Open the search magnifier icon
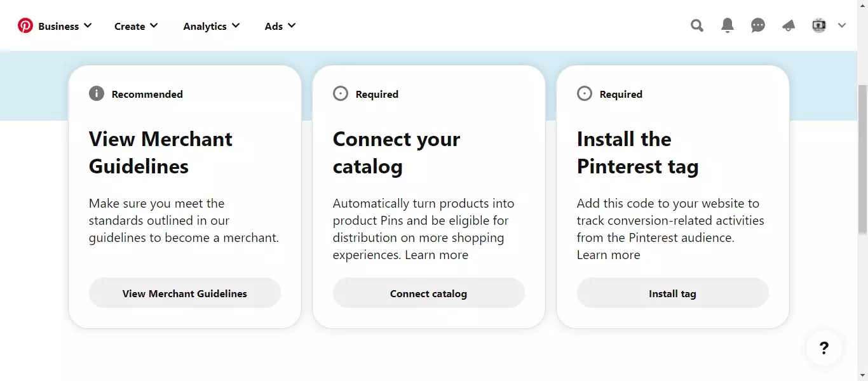Image resolution: width=868 pixels, height=381 pixels. [697, 26]
